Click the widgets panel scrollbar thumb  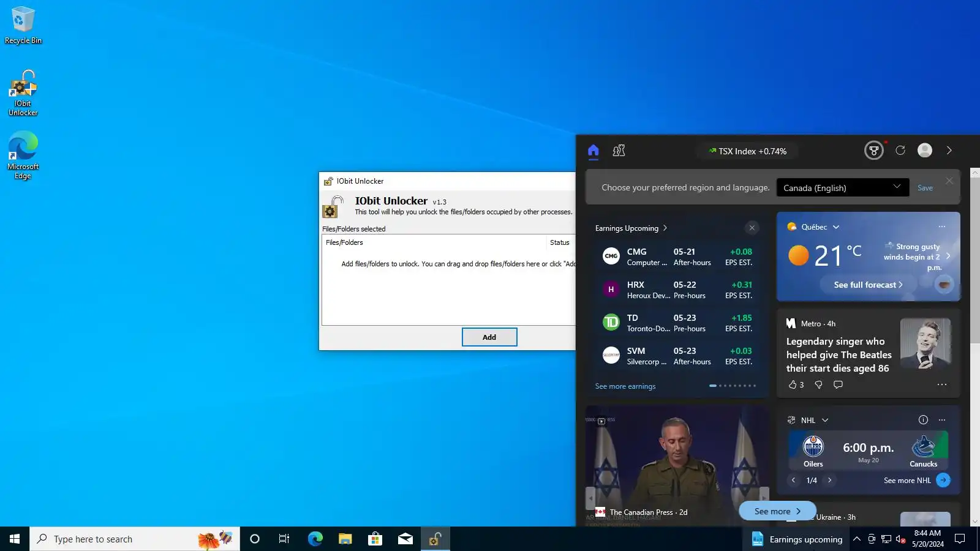(x=975, y=260)
